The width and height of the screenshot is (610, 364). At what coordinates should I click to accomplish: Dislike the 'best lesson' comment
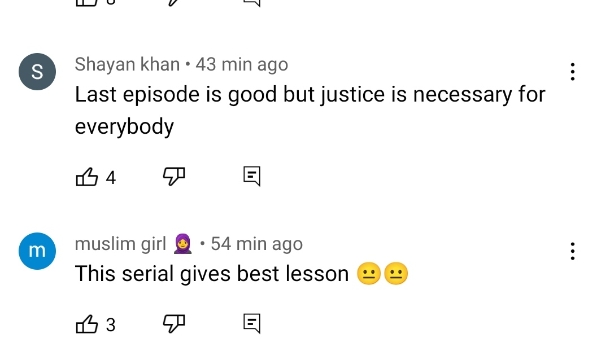click(173, 323)
